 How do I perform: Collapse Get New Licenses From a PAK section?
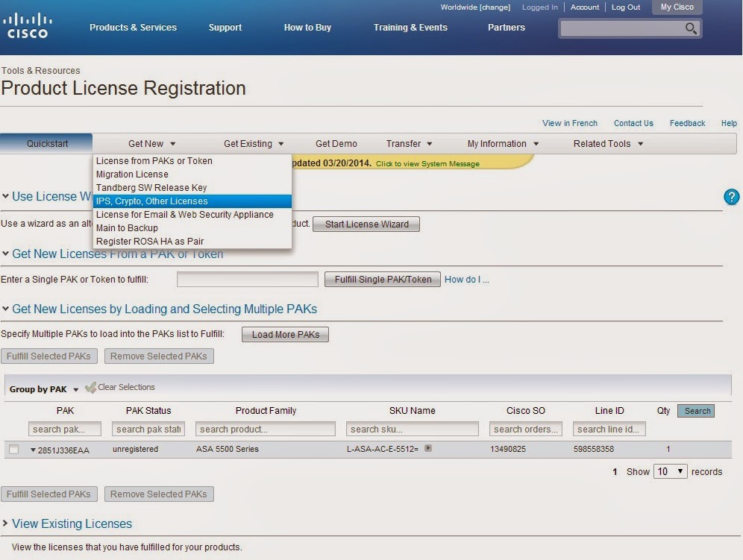point(5,254)
